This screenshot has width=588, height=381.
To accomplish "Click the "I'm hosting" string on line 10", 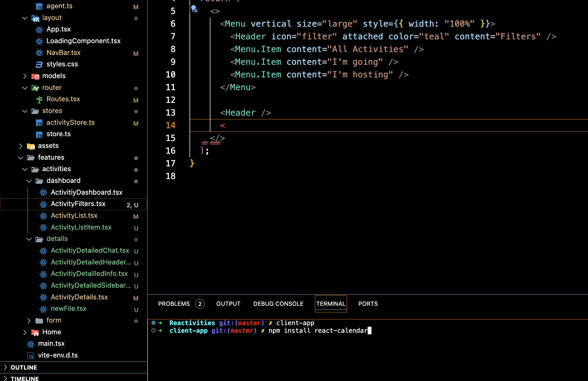I will coord(360,75).
